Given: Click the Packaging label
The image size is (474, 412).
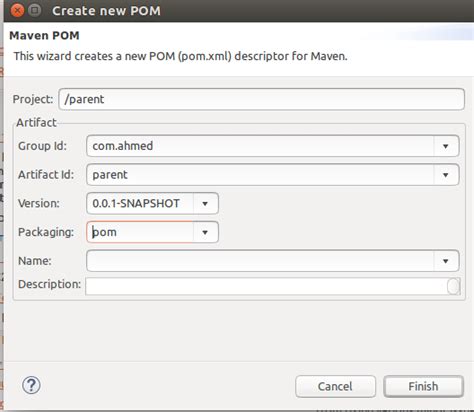Looking at the screenshot, I should (46, 232).
